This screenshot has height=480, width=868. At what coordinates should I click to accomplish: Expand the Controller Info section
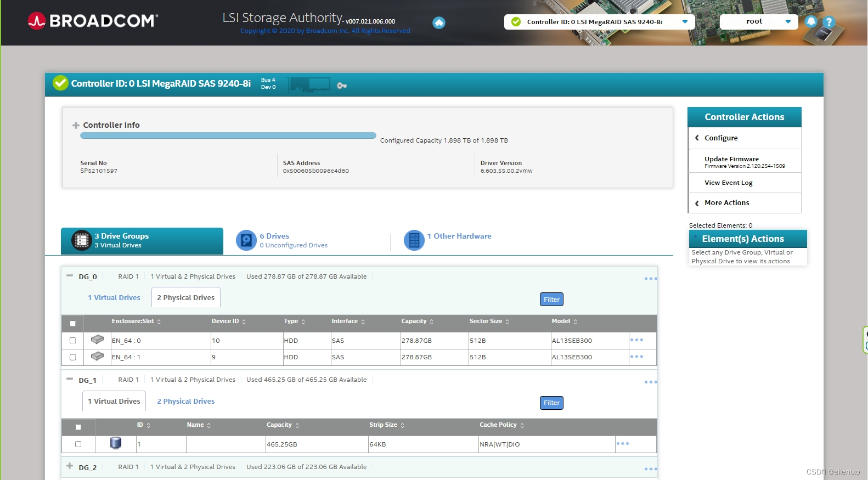click(76, 126)
